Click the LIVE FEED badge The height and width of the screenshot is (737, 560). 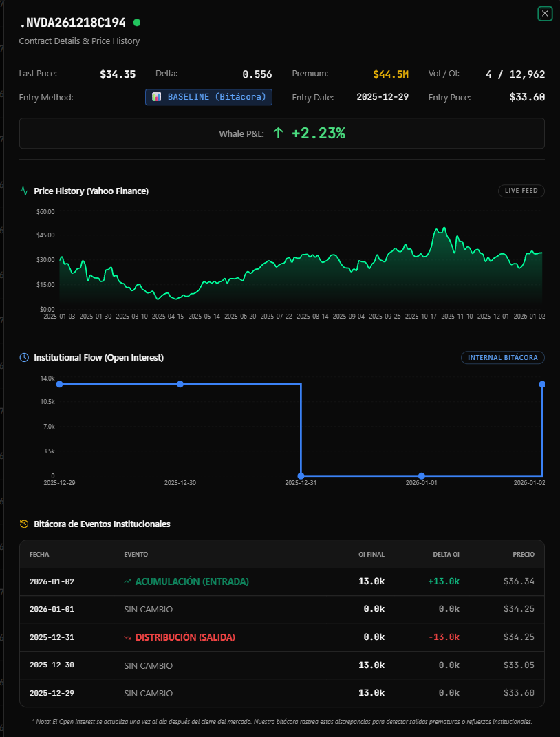[x=521, y=191]
